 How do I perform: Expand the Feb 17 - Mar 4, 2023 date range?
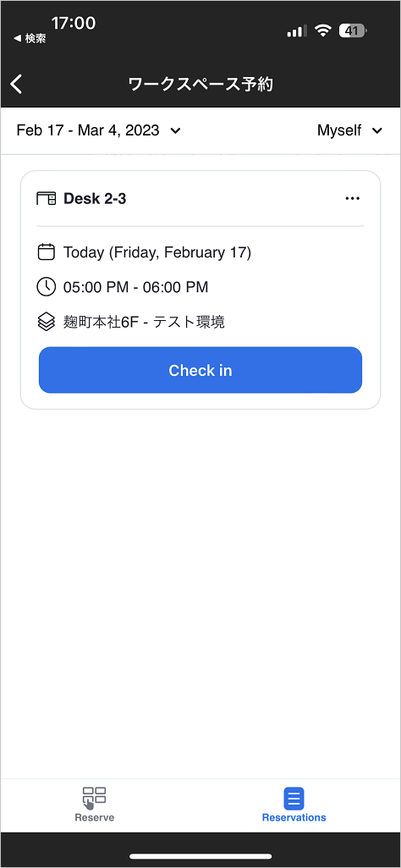(98, 130)
